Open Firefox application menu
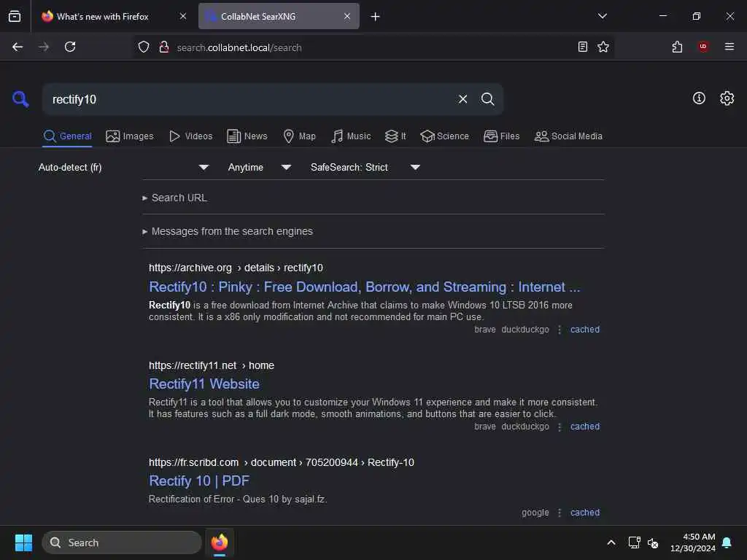This screenshot has width=747, height=560. coord(729,47)
